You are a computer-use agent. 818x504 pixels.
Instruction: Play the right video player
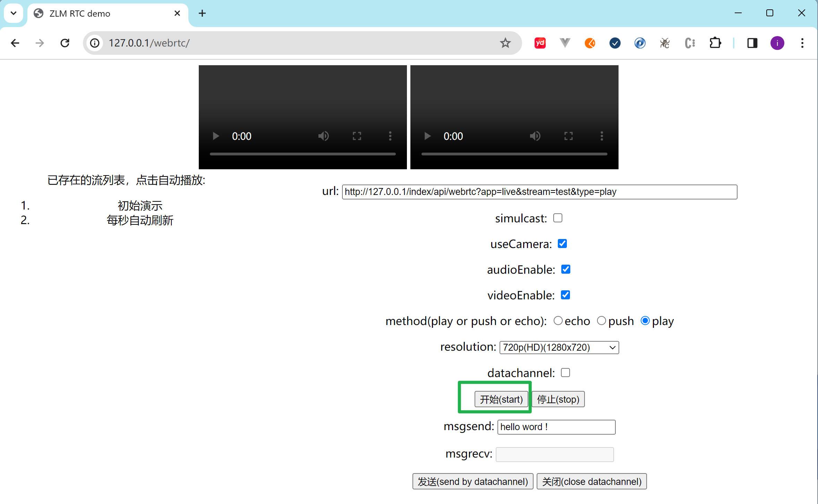(x=427, y=136)
